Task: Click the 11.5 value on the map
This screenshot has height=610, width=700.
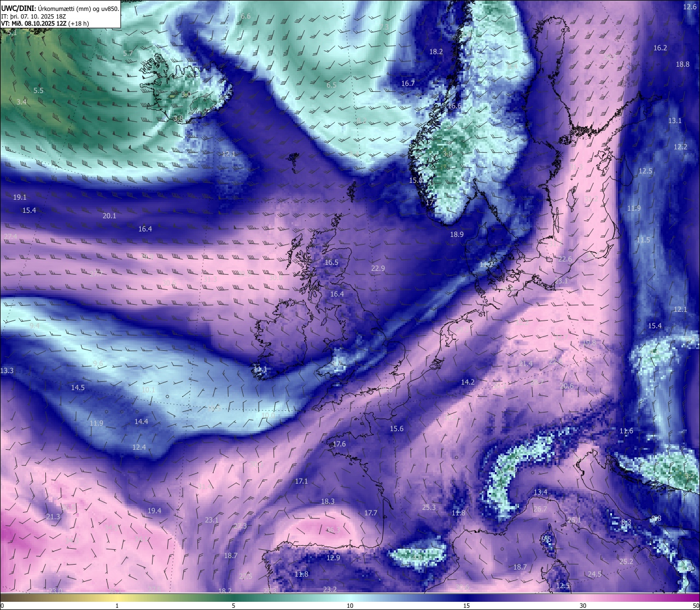Action: [x=644, y=240]
